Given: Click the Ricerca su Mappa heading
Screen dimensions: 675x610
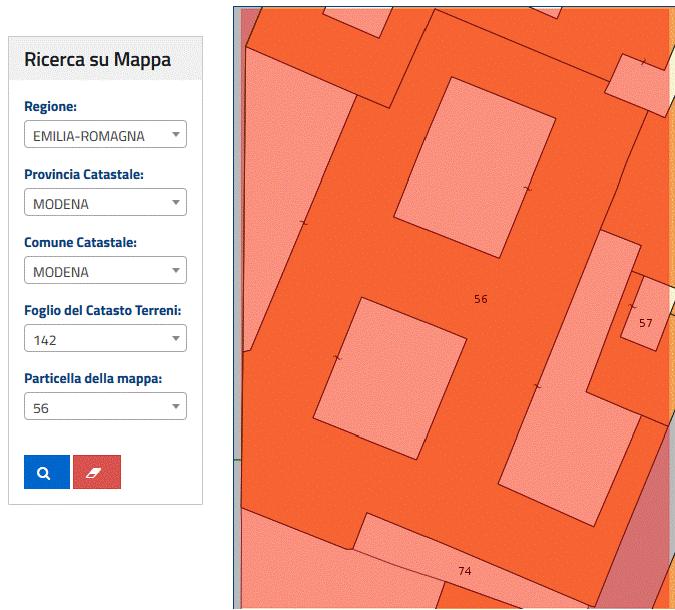Looking at the screenshot, I should pos(97,59).
